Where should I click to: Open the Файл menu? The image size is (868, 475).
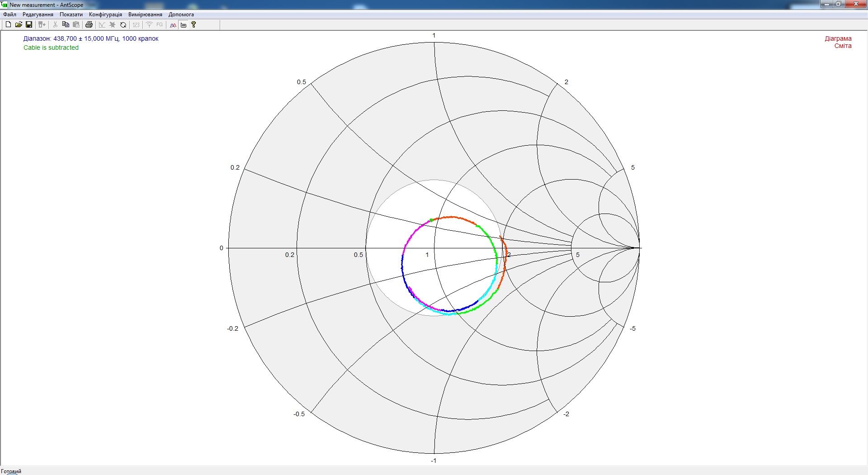9,14
